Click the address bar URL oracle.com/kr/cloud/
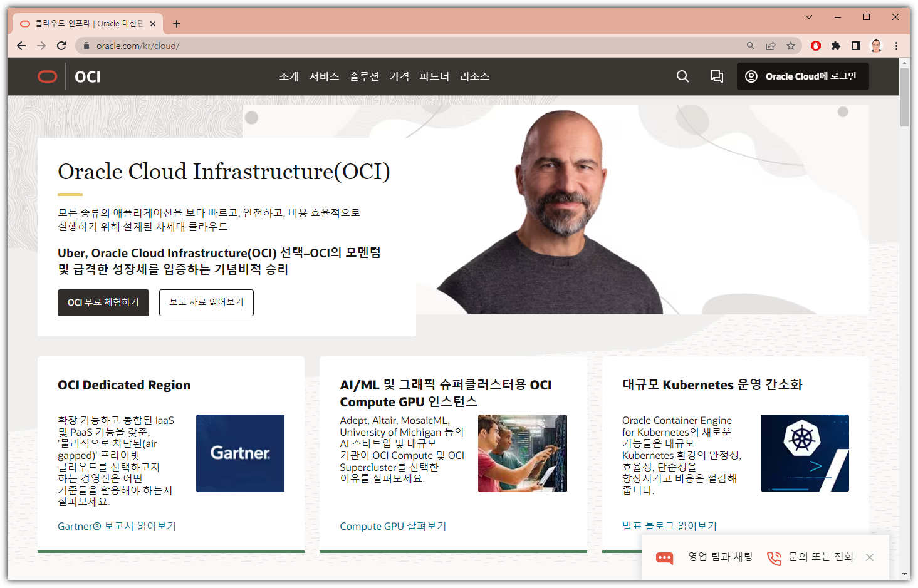 [138, 46]
